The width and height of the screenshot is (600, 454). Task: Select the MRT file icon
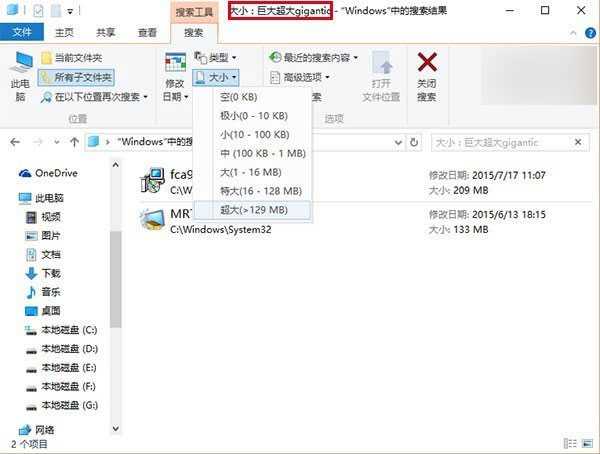(152, 220)
